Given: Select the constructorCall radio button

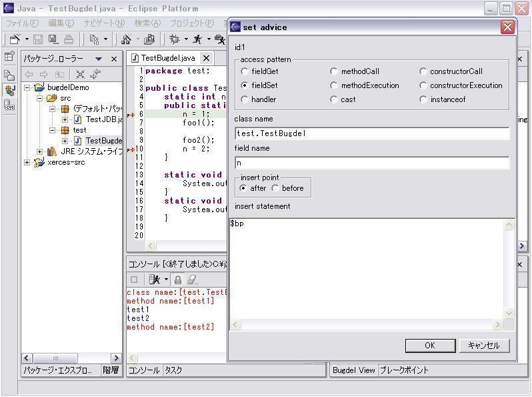Looking at the screenshot, I should coord(423,71).
